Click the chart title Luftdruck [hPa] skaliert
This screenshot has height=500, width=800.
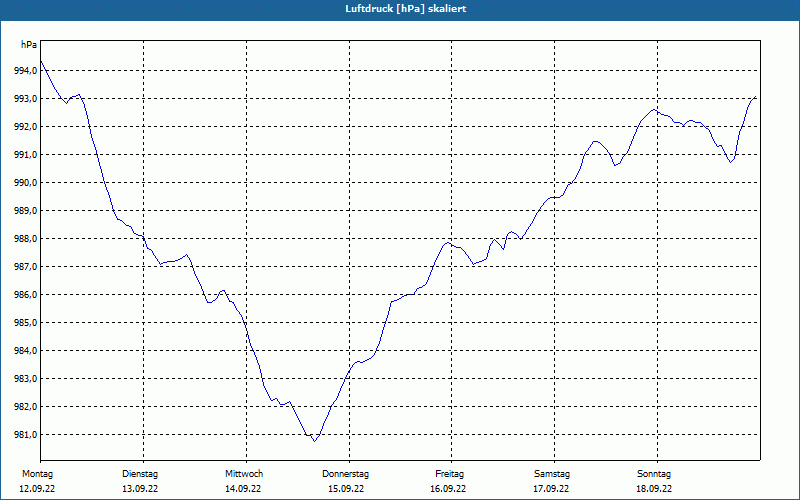[x=405, y=9]
